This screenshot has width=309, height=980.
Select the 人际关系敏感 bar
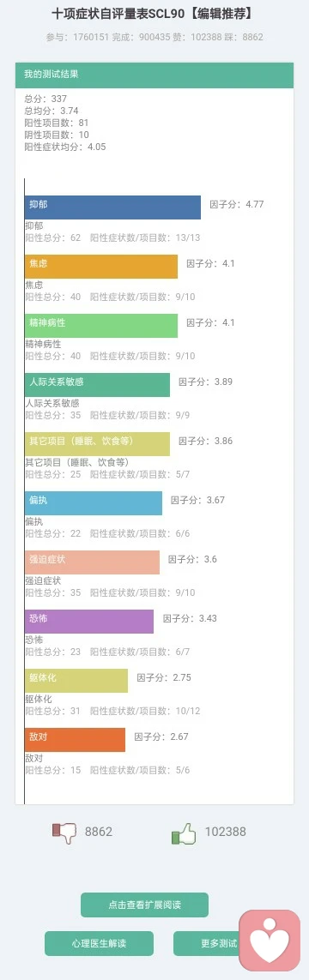pyautogui.click(x=98, y=385)
